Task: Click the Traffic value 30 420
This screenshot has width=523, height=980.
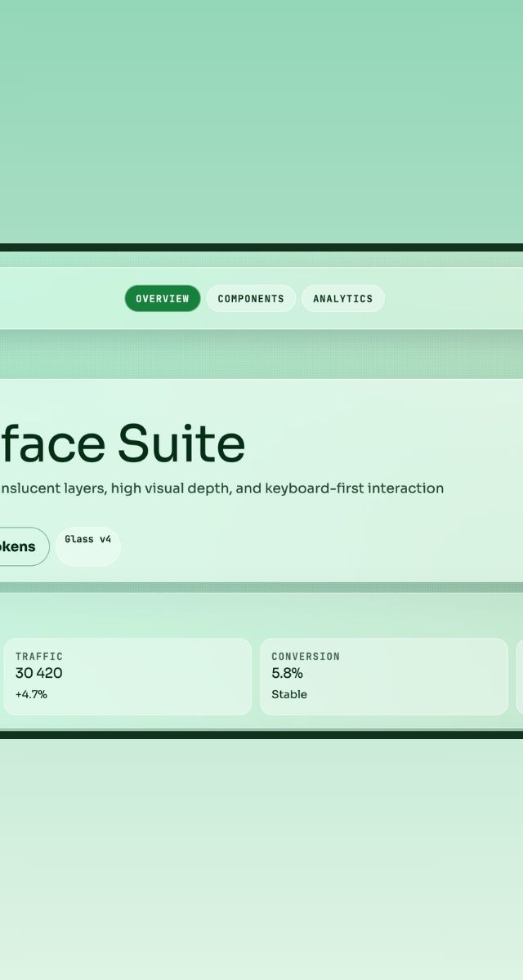Action: tap(38, 674)
